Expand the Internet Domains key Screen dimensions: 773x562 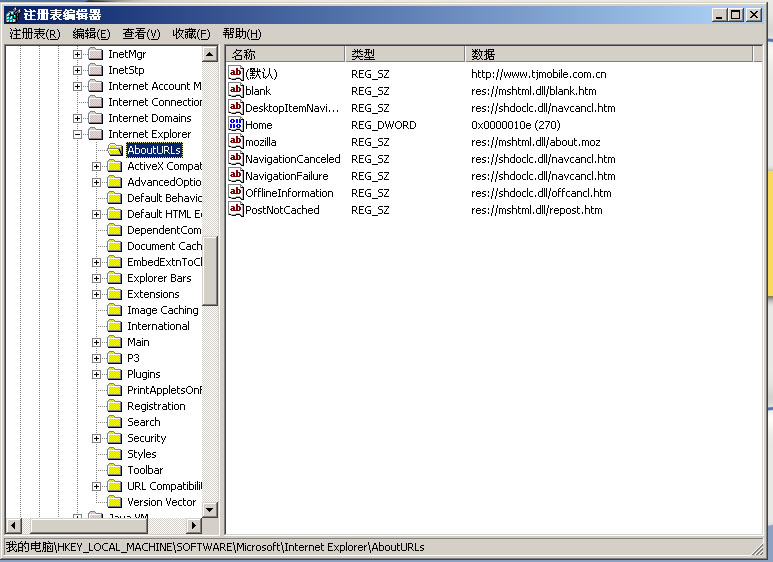(x=77, y=118)
